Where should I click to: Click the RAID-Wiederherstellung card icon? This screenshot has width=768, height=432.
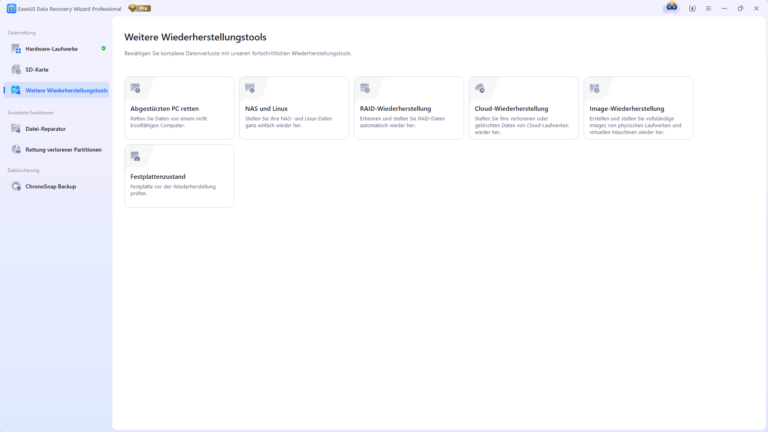click(365, 88)
